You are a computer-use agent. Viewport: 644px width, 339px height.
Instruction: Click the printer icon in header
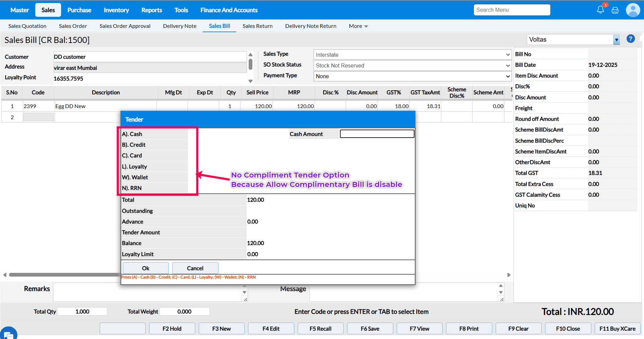coord(615,10)
